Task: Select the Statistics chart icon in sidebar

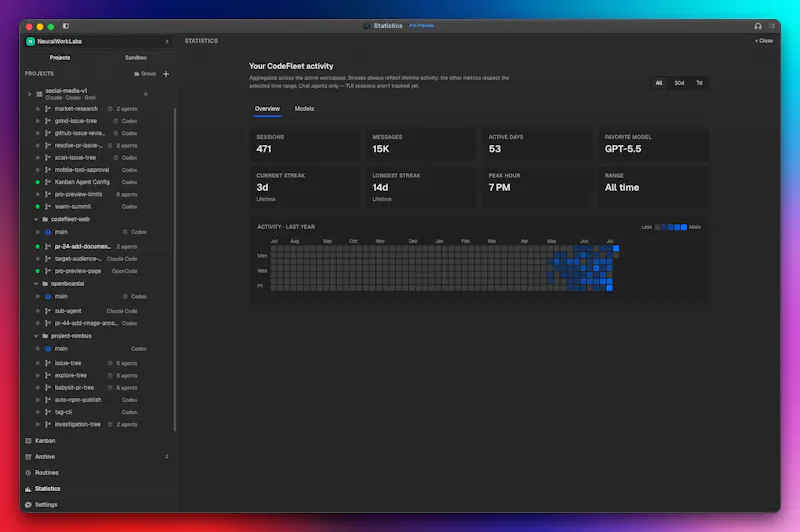Action: 29,489
